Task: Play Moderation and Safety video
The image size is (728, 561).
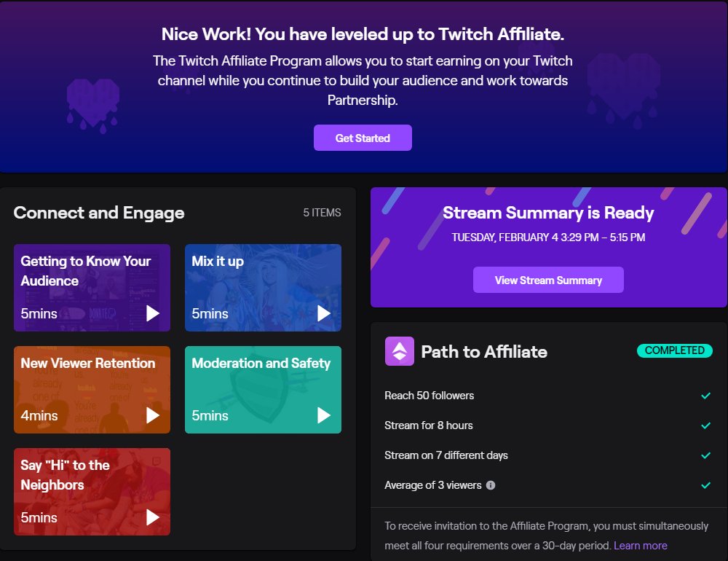Action: [x=324, y=415]
